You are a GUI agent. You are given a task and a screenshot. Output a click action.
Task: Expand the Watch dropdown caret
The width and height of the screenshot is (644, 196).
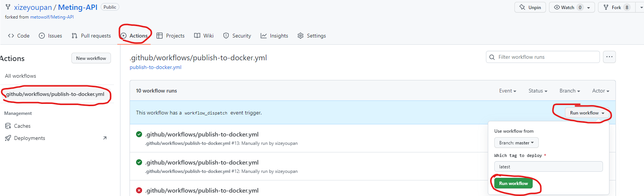coord(589,7)
